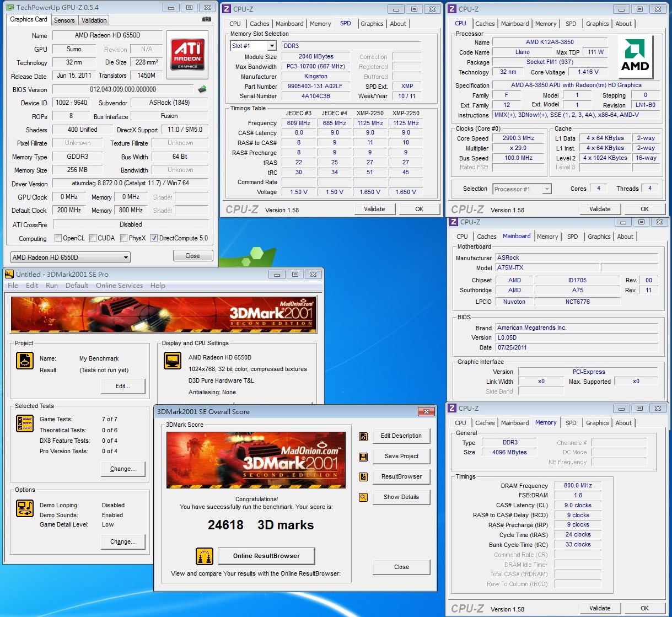Click Validate in the SPD CPU-Z window
Image resolution: width=672 pixels, height=617 pixels.
pos(374,209)
